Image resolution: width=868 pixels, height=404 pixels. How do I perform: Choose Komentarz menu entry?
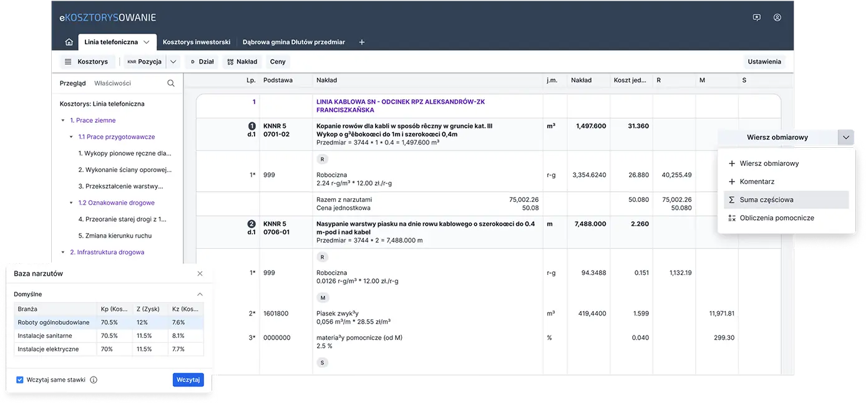(786, 181)
